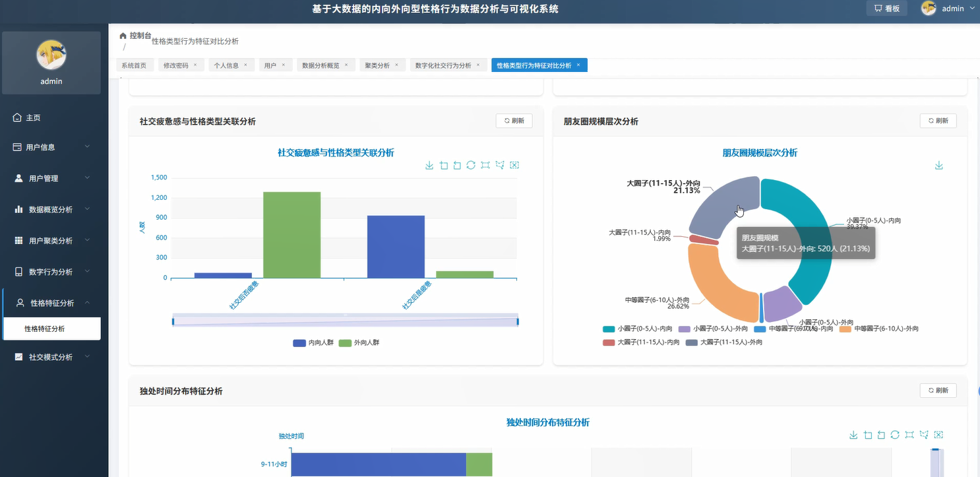Click zoom reset icon on fatigue chart
This screenshot has height=477, width=980.
pyautogui.click(x=457, y=165)
